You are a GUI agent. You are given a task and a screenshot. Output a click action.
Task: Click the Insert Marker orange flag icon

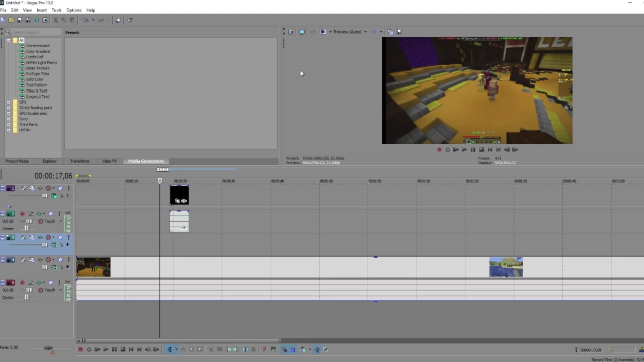(264, 349)
